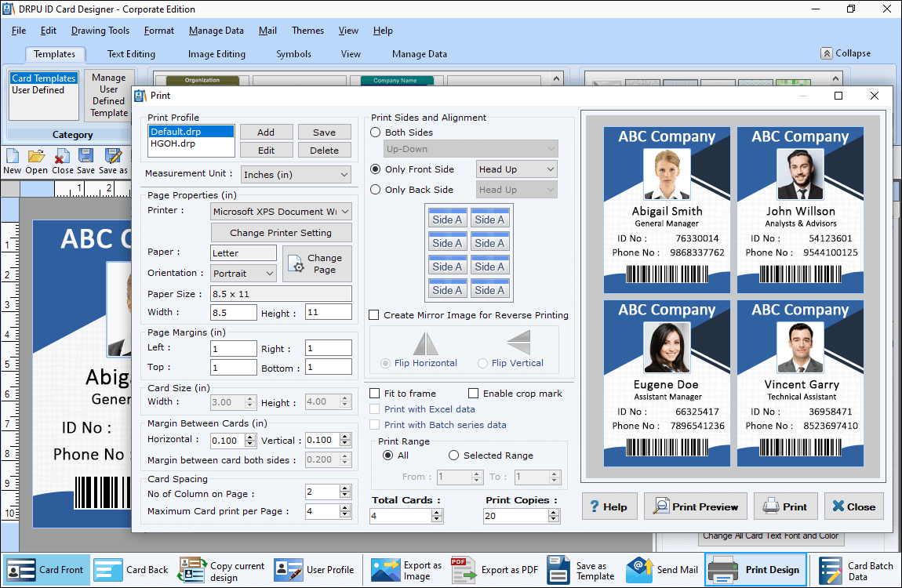Screen dimensions: 902x588
Task: Click the Flip Horizontal mirror icon
Action: [x=426, y=343]
